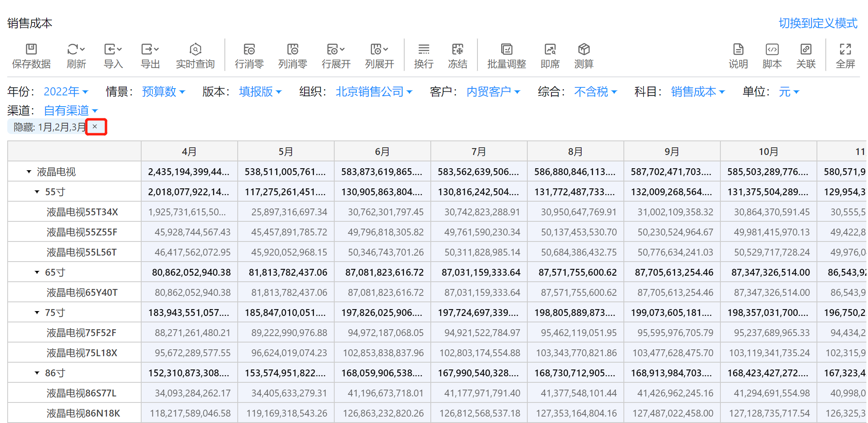Collapse the 65寸 category row

point(37,272)
